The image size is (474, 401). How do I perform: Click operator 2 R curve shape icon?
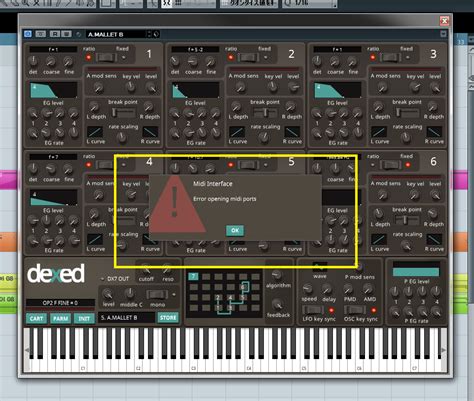click(x=292, y=132)
